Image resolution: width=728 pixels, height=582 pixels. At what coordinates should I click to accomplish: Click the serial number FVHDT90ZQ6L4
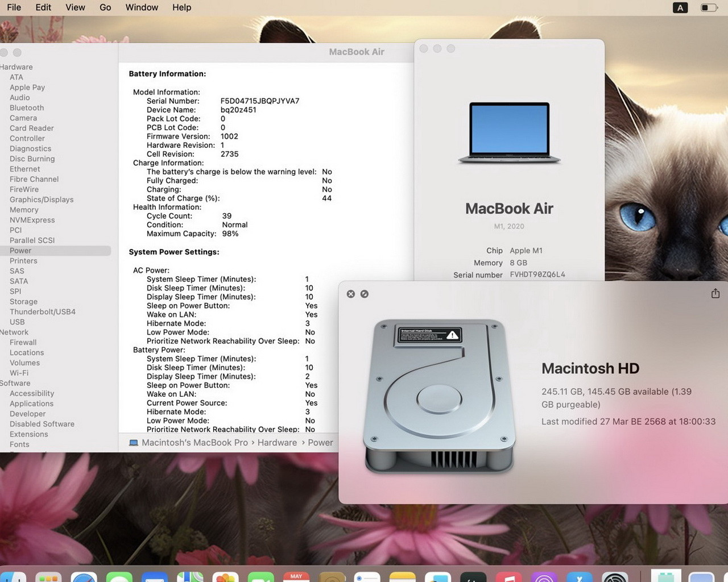point(537,275)
